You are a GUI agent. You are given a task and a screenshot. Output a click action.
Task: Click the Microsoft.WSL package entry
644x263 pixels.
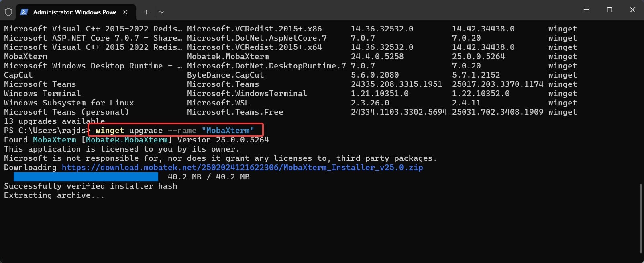(218, 103)
